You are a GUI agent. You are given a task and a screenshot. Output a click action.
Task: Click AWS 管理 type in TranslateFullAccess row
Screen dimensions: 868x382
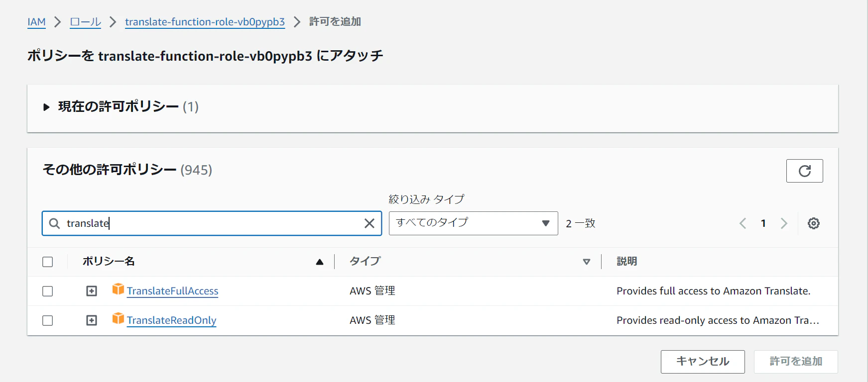372,291
